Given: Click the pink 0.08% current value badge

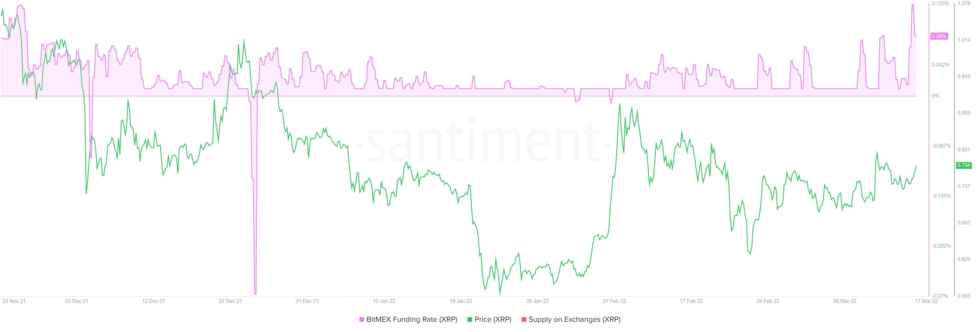Looking at the screenshot, I should click(939, 36).
